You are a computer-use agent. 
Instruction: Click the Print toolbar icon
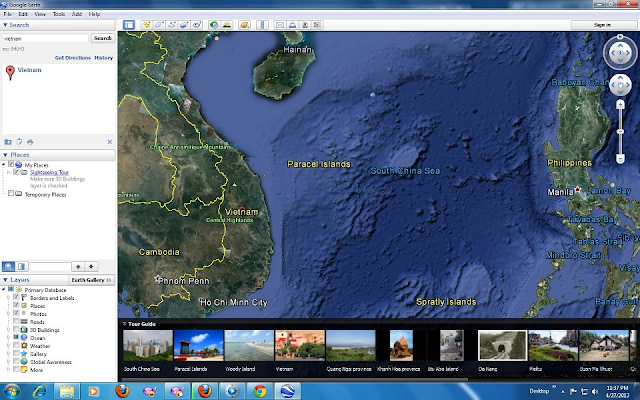click(292, 25)
